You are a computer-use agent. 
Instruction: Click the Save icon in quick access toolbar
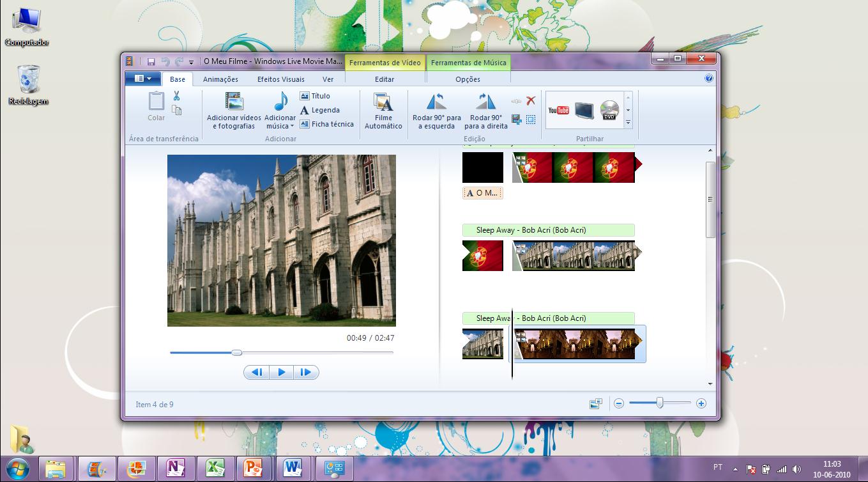tap(151, 62)
